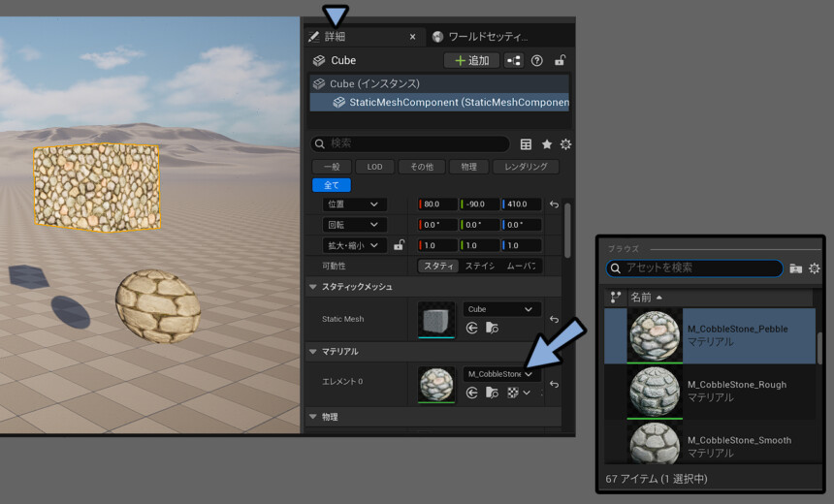Switch to the ワールドセッティ tab

click(481, 37)
